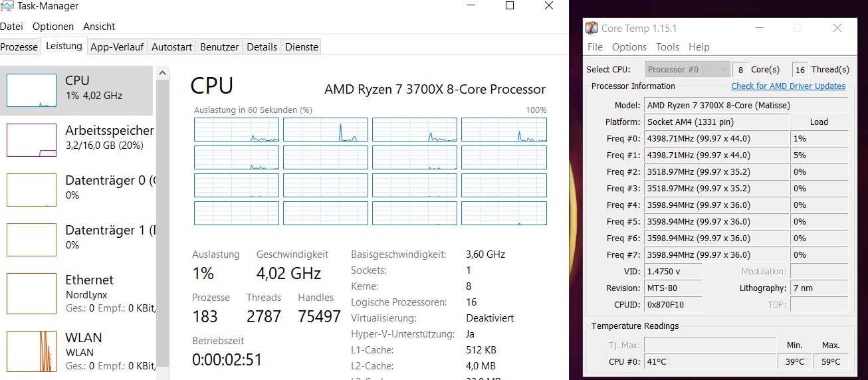This screenshot has width=868, height=380.
Task: Open the Optionen menu
Action: click(x=53, y=27)
